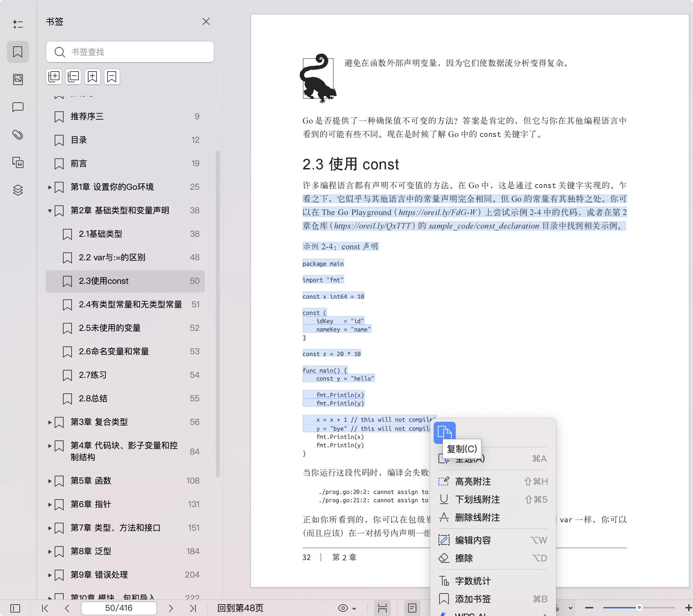Viewport: 693px width, 616px height.
Task: Toggle the eye protection mode icon
Action: [x=343, y=608]
